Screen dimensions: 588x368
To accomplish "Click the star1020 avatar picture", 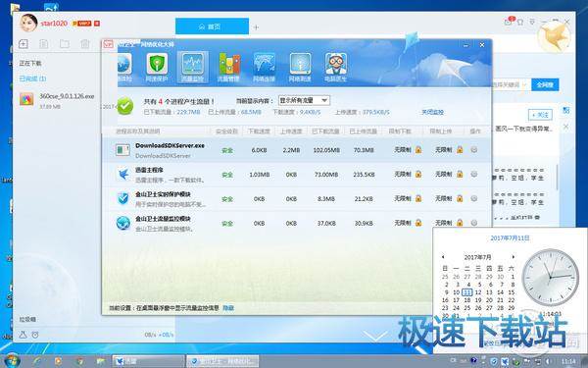I will [x=28, y=23].
